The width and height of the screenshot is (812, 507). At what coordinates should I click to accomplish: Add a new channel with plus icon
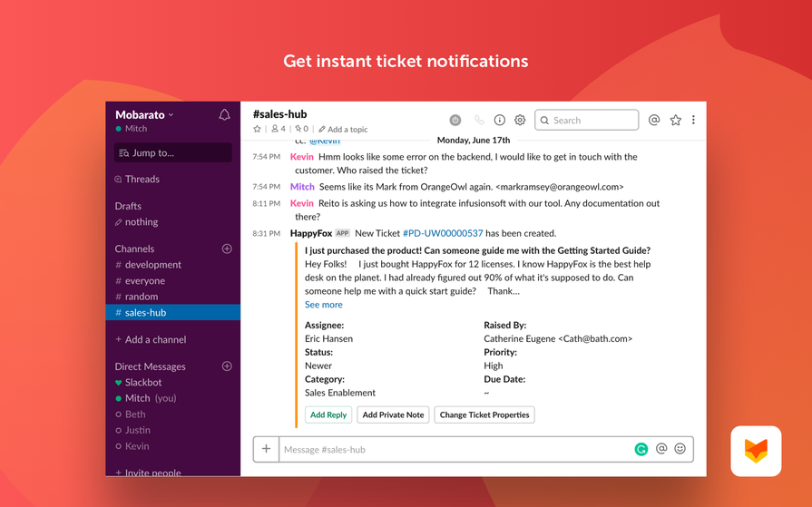[227, 249]
